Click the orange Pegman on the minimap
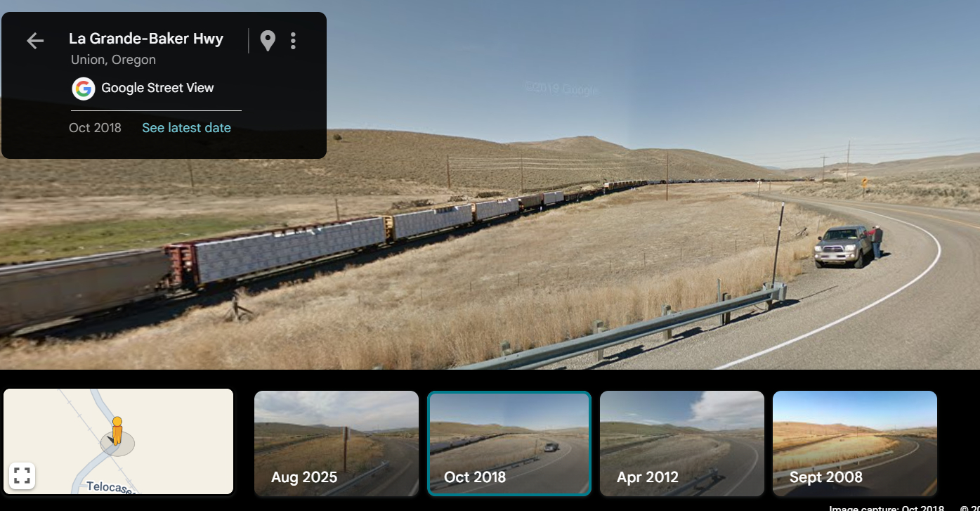The height and width of the screenshot is (511, 980). point(117,430)
